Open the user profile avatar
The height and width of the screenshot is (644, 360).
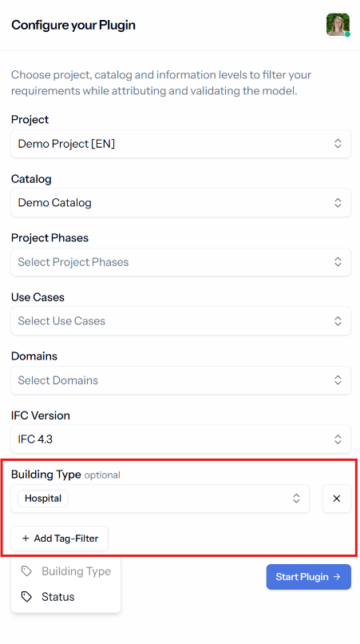tap(338, 25)
